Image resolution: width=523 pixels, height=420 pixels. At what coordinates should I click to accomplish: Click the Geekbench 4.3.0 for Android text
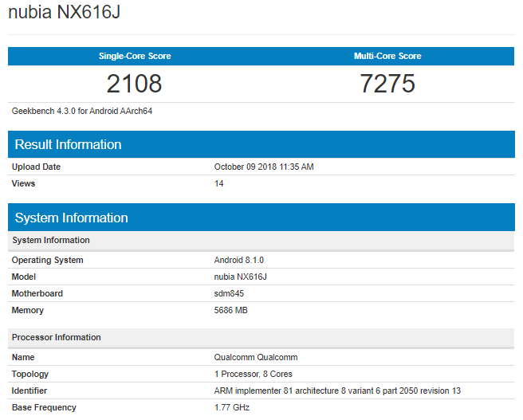81,112
